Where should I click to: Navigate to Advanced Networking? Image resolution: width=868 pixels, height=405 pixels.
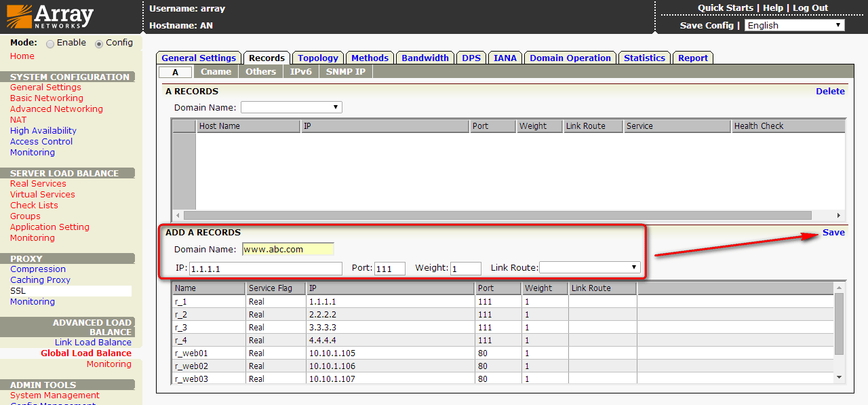(56, 109)
